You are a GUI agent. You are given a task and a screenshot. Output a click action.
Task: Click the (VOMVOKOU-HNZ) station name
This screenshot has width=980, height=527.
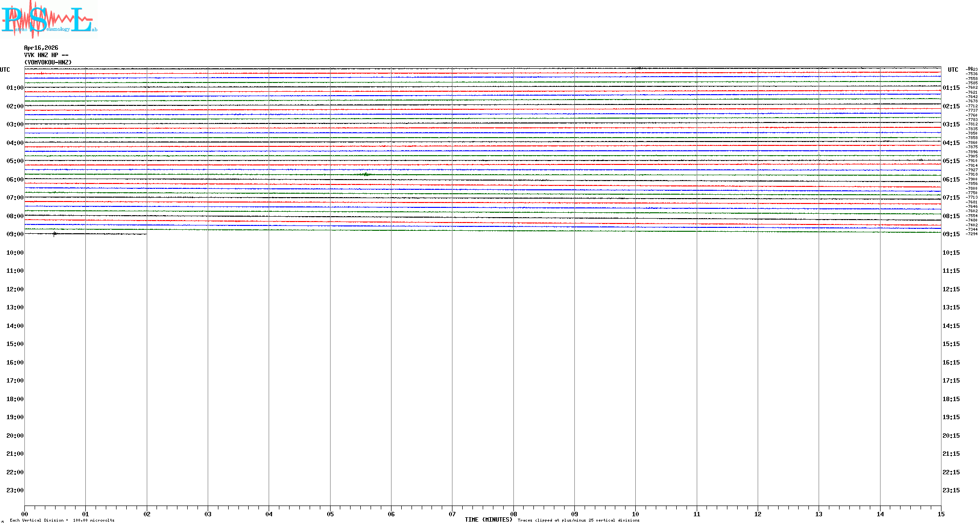coord(48,62)
